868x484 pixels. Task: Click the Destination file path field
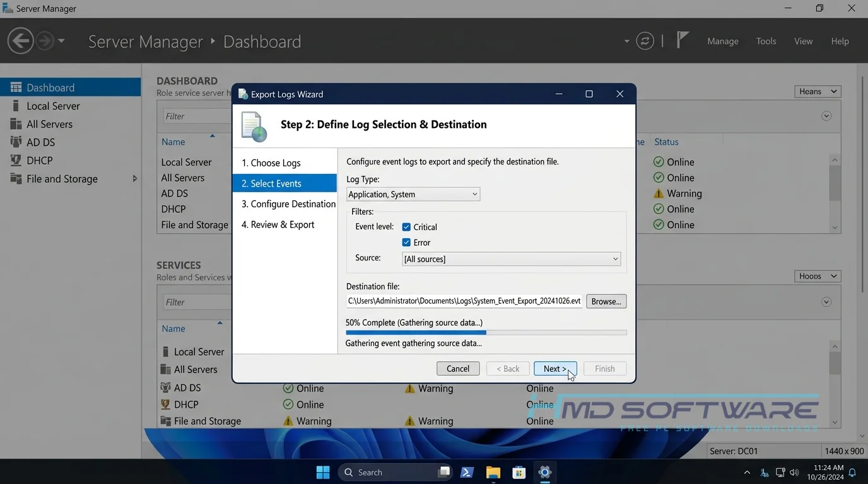coord(464,301)
